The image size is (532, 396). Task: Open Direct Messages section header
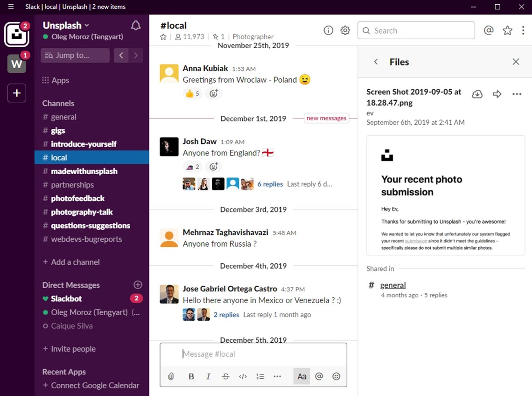(x=71, y=285)
